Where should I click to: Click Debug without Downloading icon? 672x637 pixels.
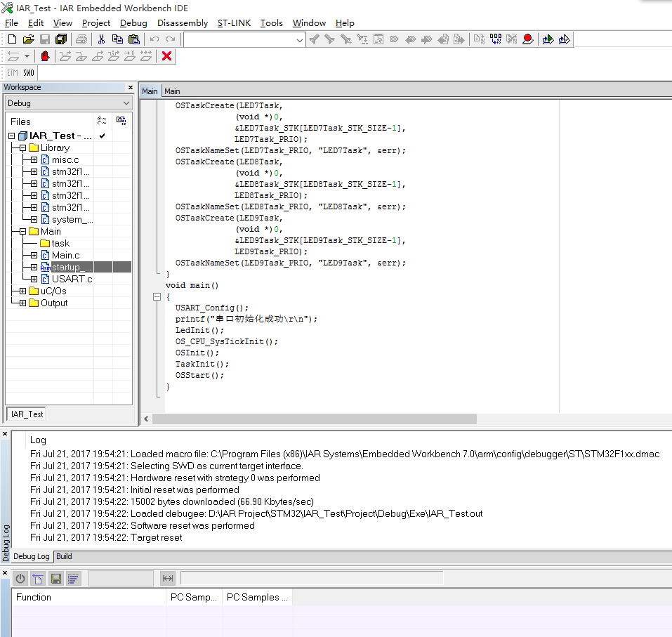[564, 39]
